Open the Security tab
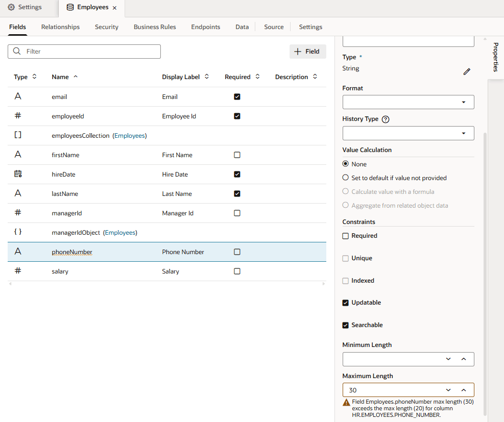Viewport: 504px width, 422px height. 106,27
